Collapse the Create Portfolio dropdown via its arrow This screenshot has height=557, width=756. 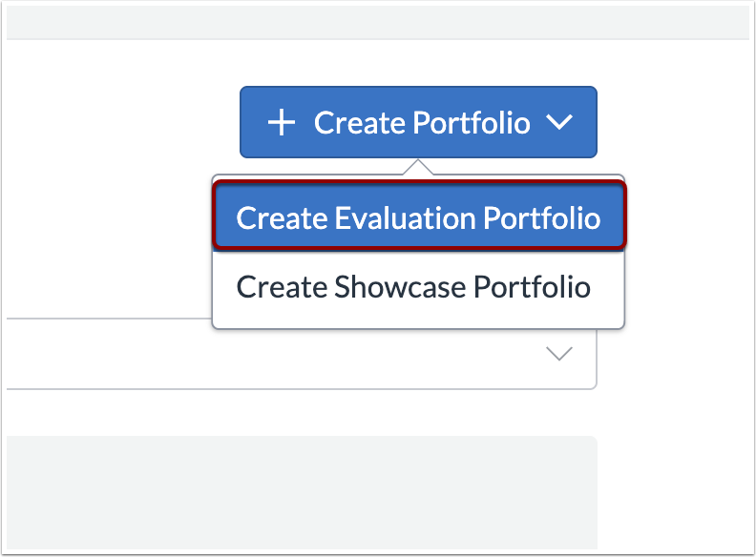coord(558,123)
